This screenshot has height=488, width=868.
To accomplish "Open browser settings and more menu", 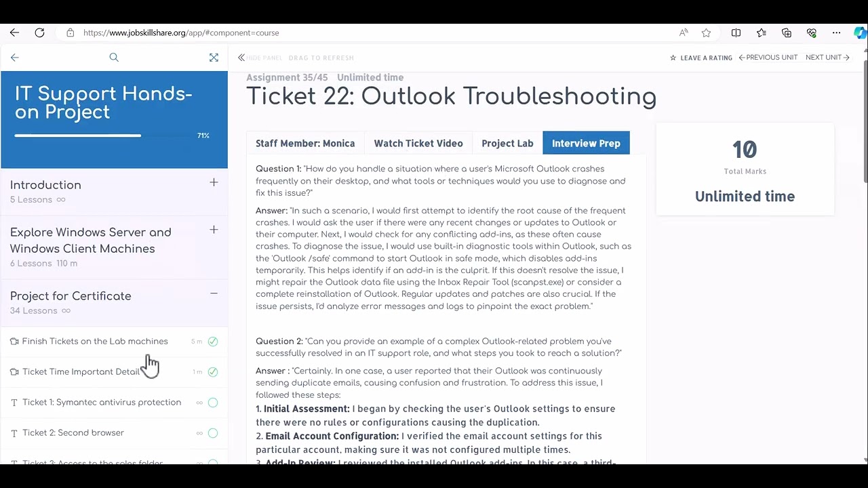I will point(837,33).
